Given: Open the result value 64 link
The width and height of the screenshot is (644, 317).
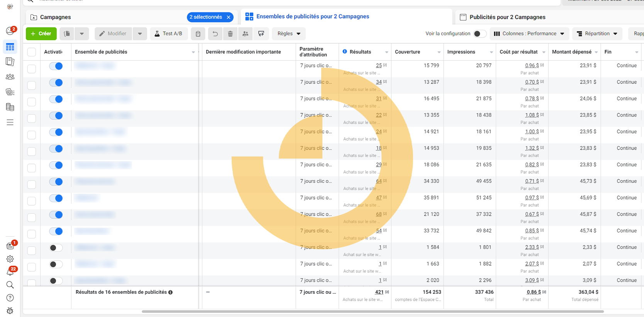Looking at the screenshot, I should pos(379,181).
